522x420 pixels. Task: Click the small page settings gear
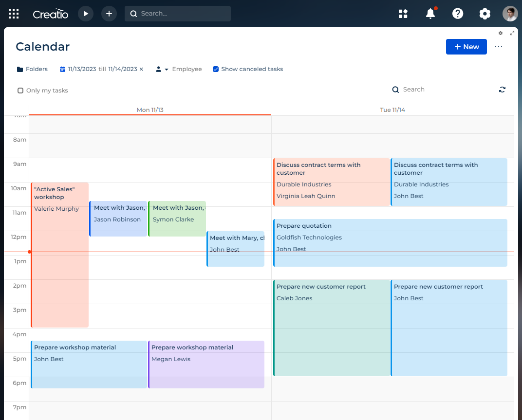pos(501,33)
